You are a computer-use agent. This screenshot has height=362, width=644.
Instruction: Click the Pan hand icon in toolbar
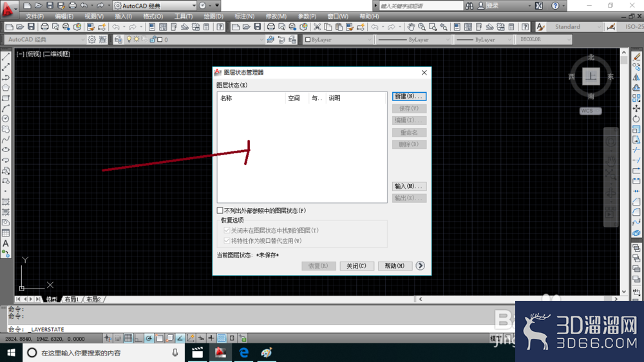point(411,27)
